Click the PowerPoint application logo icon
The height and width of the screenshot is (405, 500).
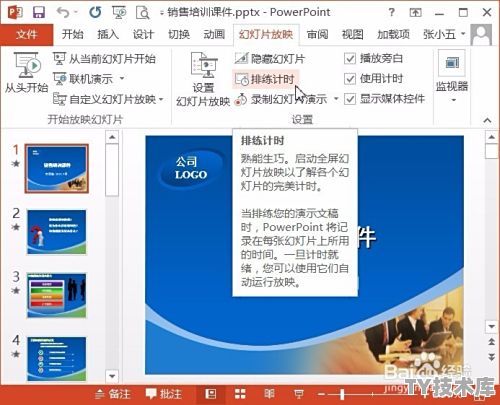pos(15,13)
